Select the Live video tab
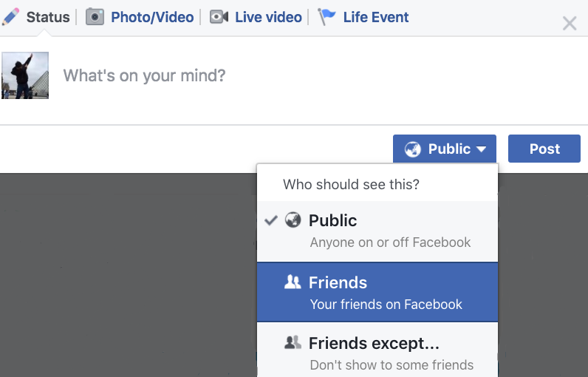 pos(268,16)
